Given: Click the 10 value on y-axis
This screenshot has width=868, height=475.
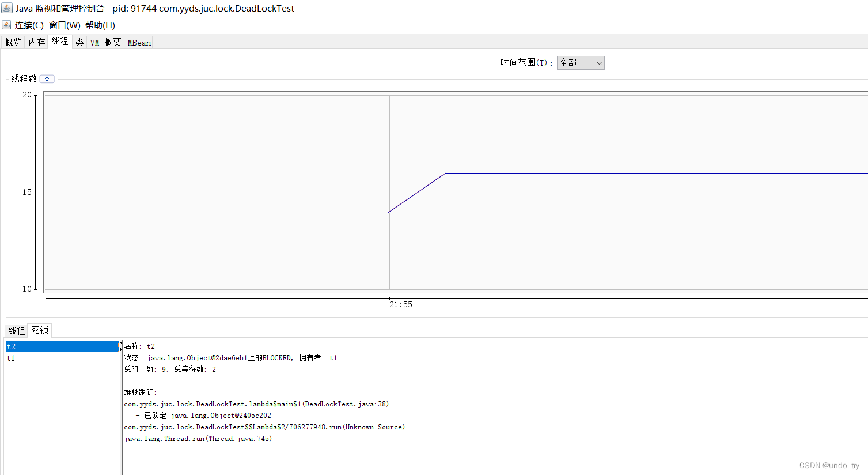Looking at the screenshot, I should point(27,289).
